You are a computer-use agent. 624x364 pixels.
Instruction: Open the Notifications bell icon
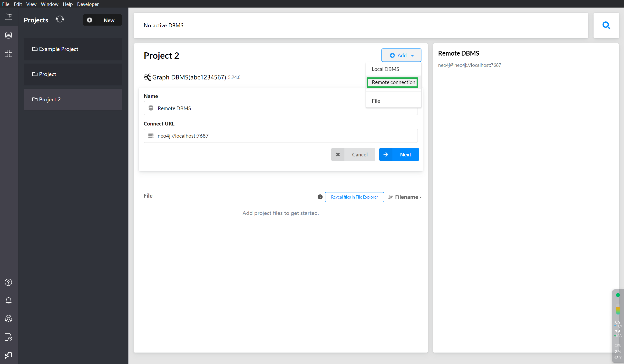coord(9,300)
